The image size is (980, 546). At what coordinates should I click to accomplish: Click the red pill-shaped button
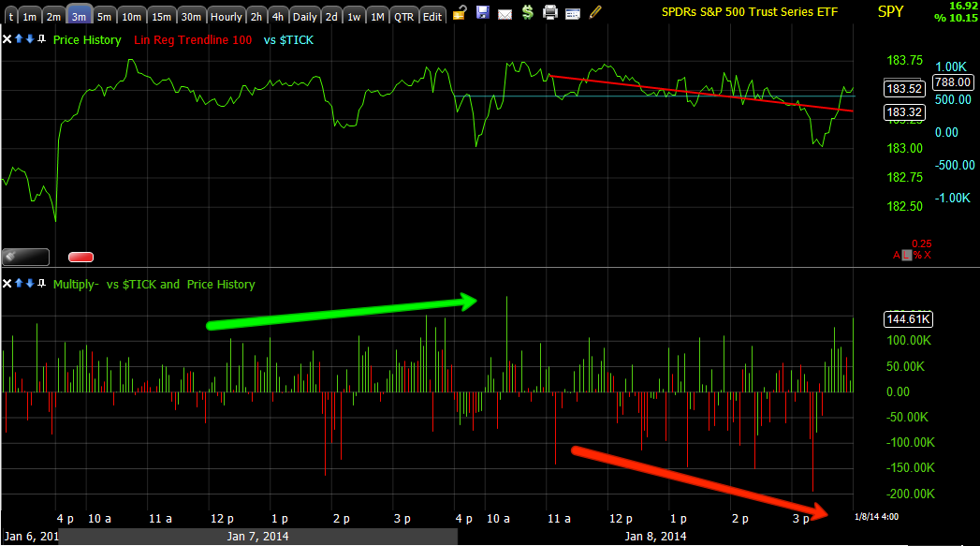tap(80, 257)
